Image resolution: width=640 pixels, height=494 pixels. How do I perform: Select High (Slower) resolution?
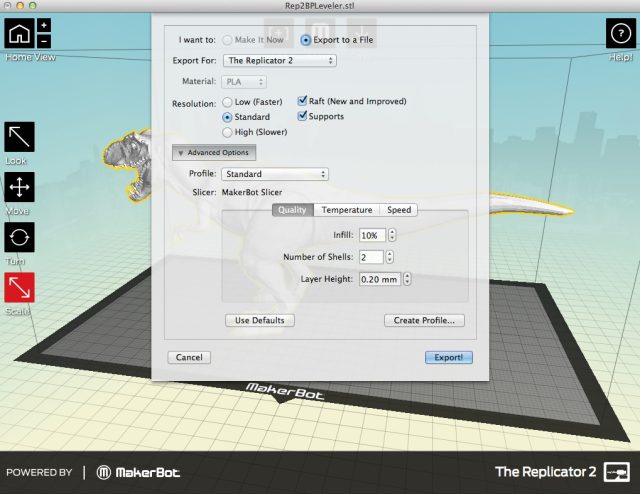pos(227,132)
